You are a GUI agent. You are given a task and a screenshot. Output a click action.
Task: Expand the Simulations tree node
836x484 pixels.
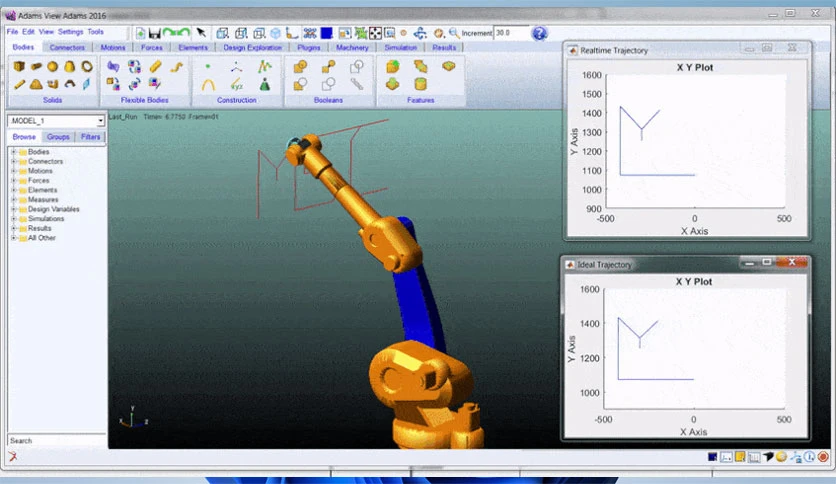[13, 219]
